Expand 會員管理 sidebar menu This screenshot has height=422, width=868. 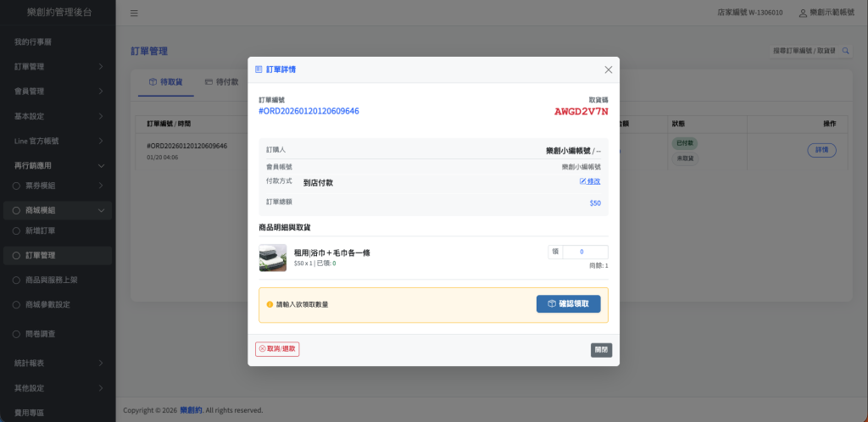56,91
